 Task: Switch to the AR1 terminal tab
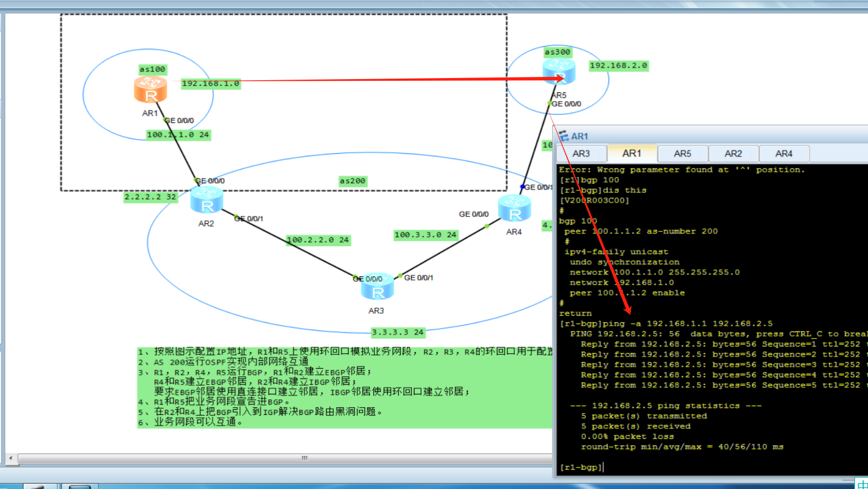[632, 153]
